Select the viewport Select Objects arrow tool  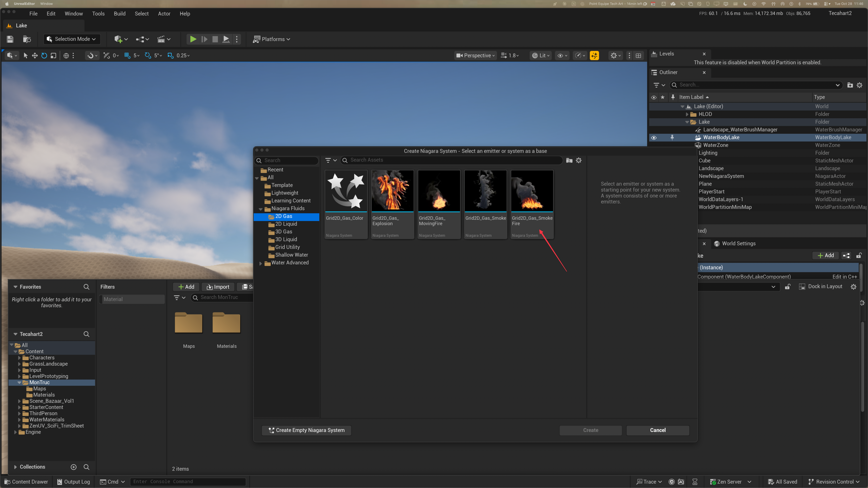coord(26,56)
